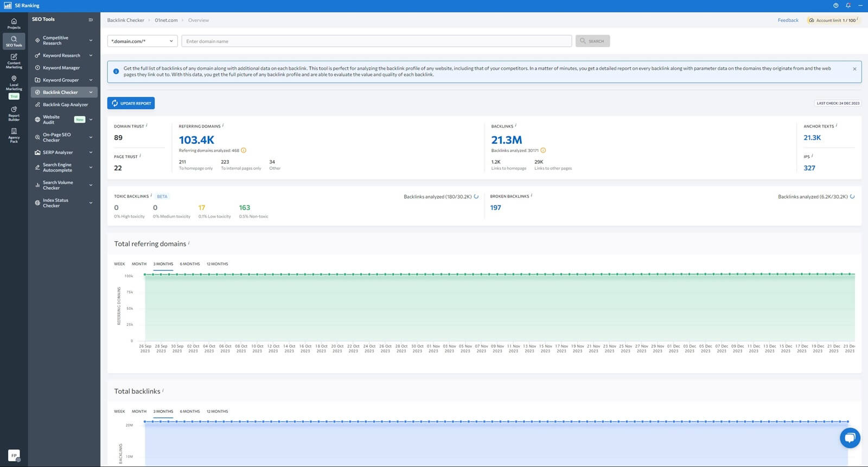Click the Backlink Gap Analyzer sidebar icon
The image size is (868, 467).
(37, 105)
